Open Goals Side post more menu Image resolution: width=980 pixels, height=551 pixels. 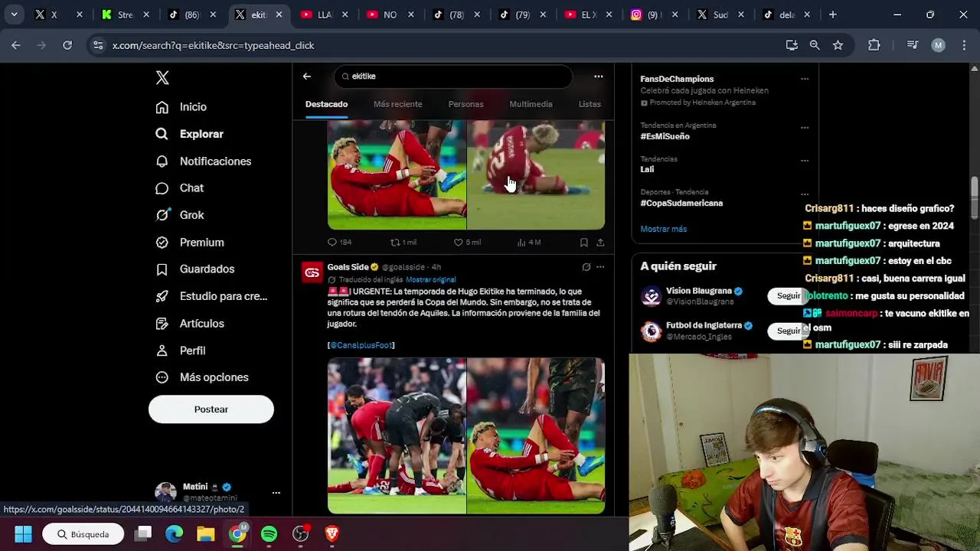pyautogui.click(x=600, y=267)
